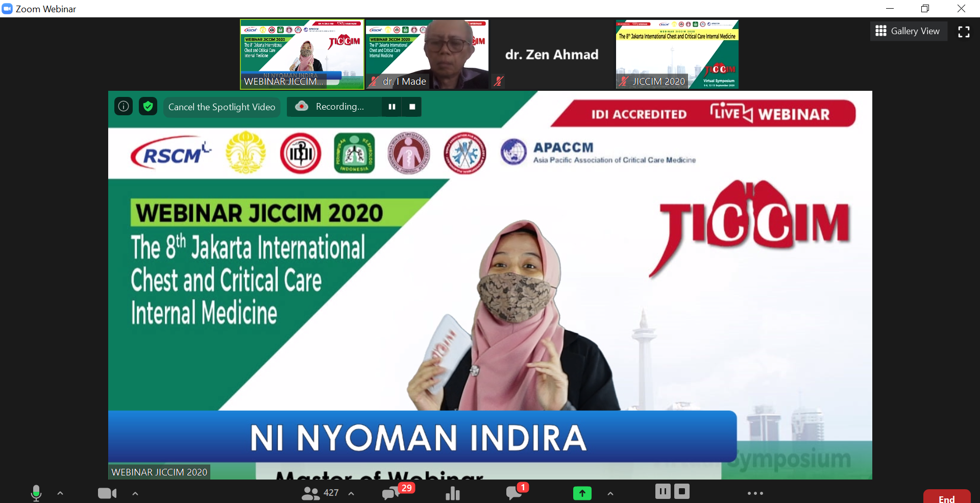Open meeting information icon
Image resolution: width=980 pixels, height=503 pixels.
124,106
